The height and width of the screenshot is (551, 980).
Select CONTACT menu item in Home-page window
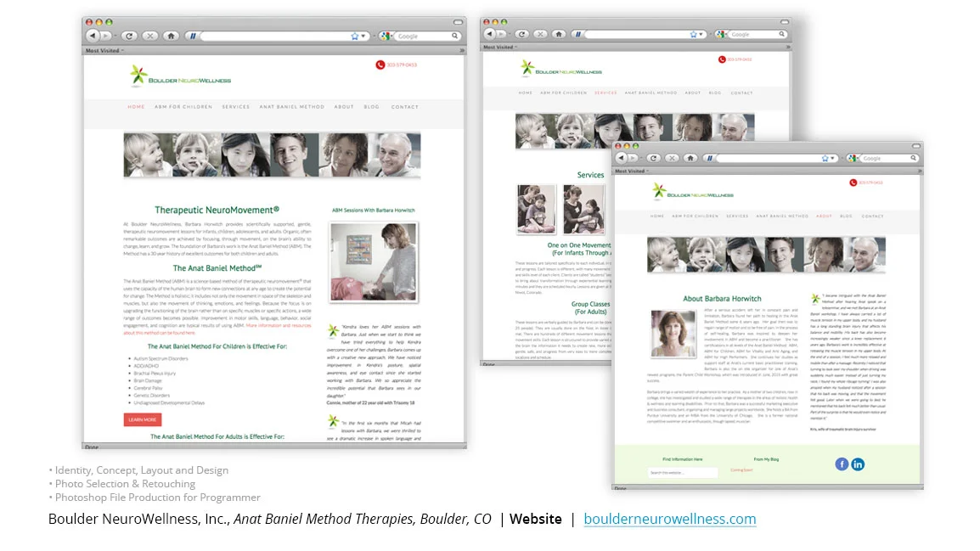coord(405,107)
